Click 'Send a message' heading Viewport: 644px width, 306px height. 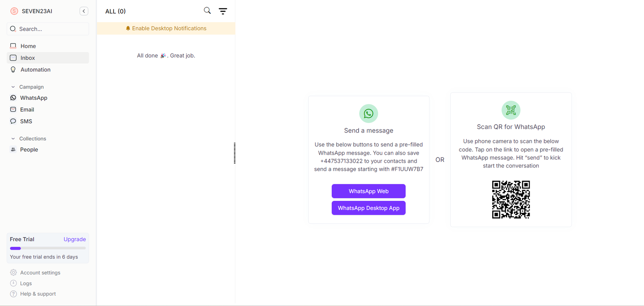tap(369, 130)
